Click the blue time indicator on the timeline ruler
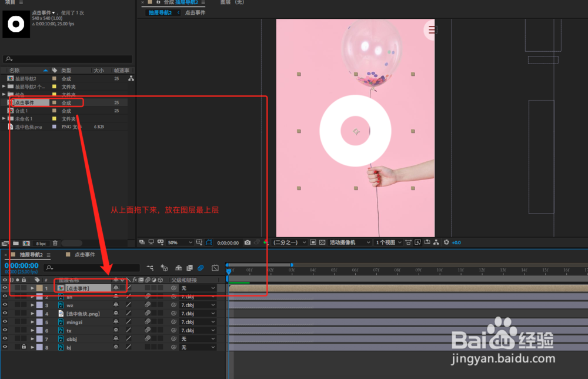588x379 pixels. (x=228, y=270)
